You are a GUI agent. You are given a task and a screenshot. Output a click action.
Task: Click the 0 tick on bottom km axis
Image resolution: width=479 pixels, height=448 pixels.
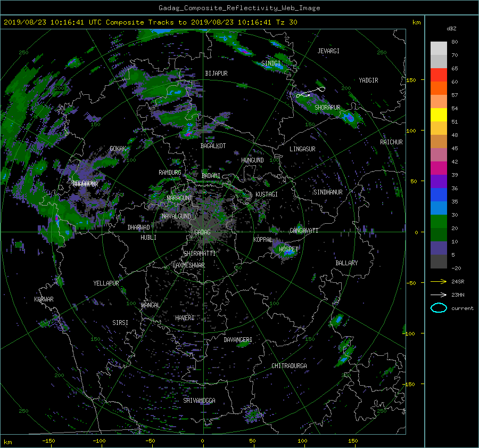pos(202,441)
